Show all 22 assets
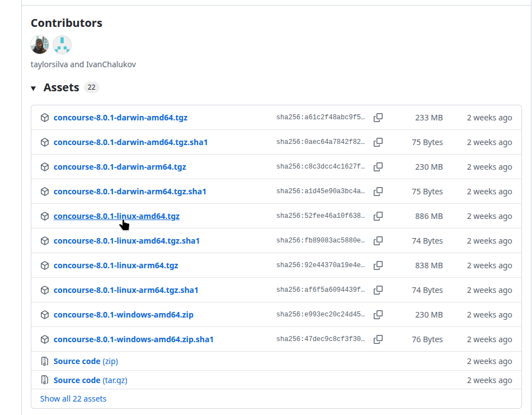 pyautogui.click(x=73, y=398)
